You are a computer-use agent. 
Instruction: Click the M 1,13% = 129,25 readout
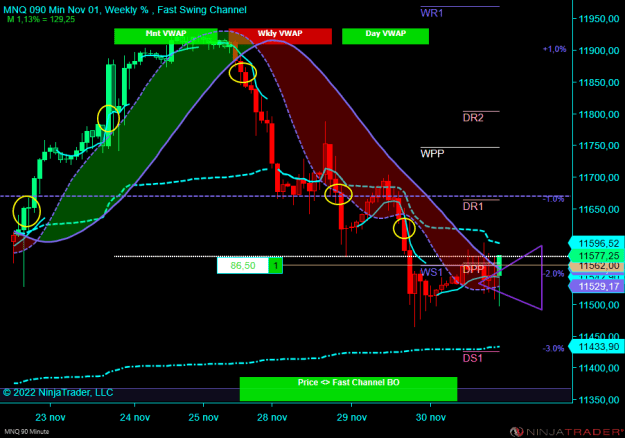41,19
